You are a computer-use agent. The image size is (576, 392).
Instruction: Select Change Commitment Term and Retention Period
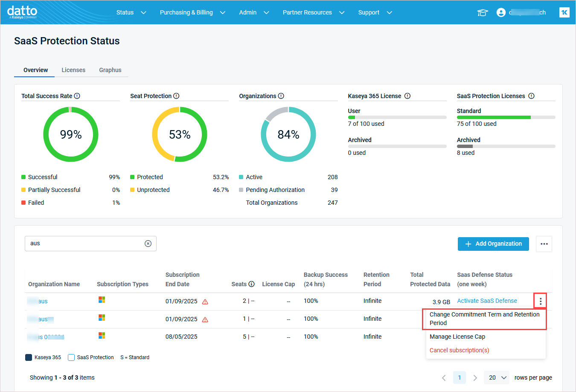click(484, 319)
